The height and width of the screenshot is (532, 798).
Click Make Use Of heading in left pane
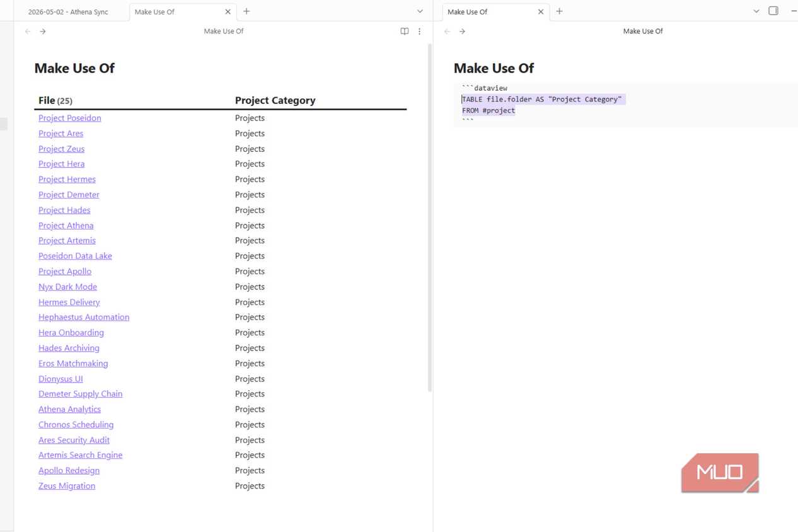[x=74, y=69]
